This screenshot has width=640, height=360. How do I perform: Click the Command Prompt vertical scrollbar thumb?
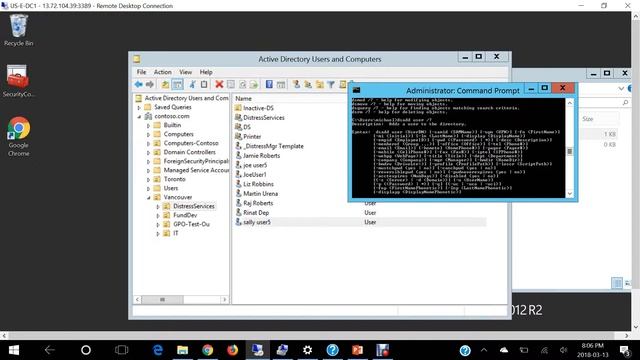(x=570, y=151)
